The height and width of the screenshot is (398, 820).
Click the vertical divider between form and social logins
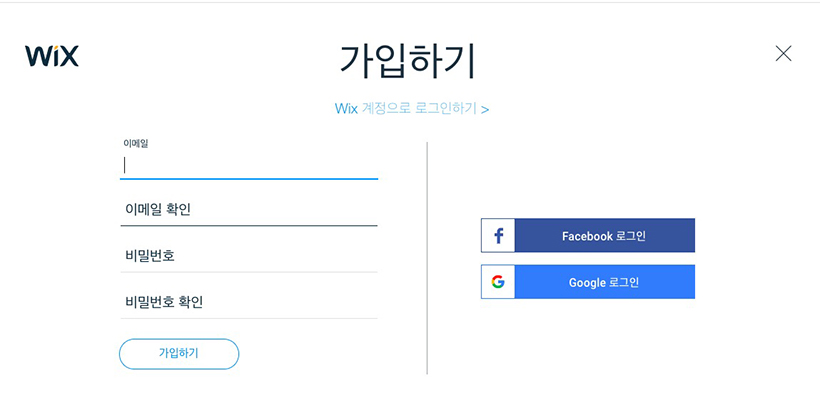[x=427, y=258]
